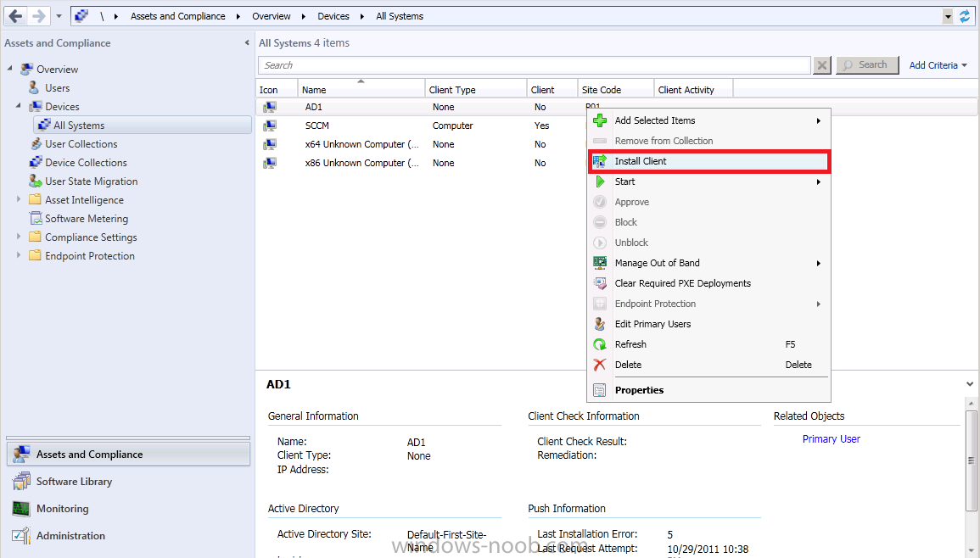The width and height of the screenshot is (980, 558).
Task: Click the Edit Primary Users icon
Action: [x=599, y=324]
